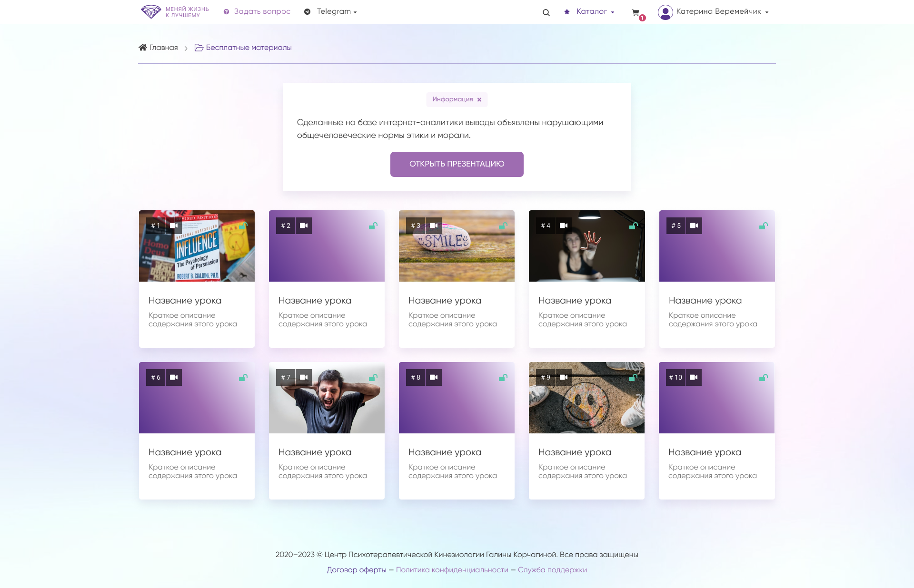Click the ОТКРЫТЬ ПРЕЗЕНТАЦИЮ button

tap(457, 164)
